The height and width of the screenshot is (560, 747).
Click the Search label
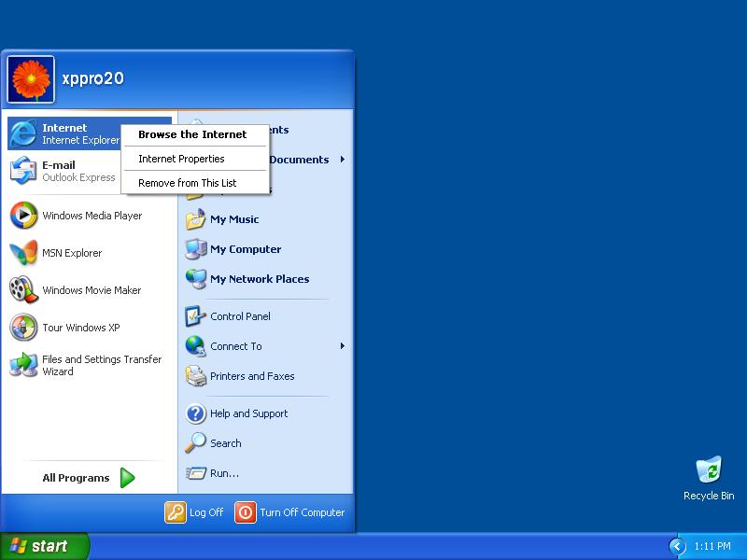tap(225, 443)
